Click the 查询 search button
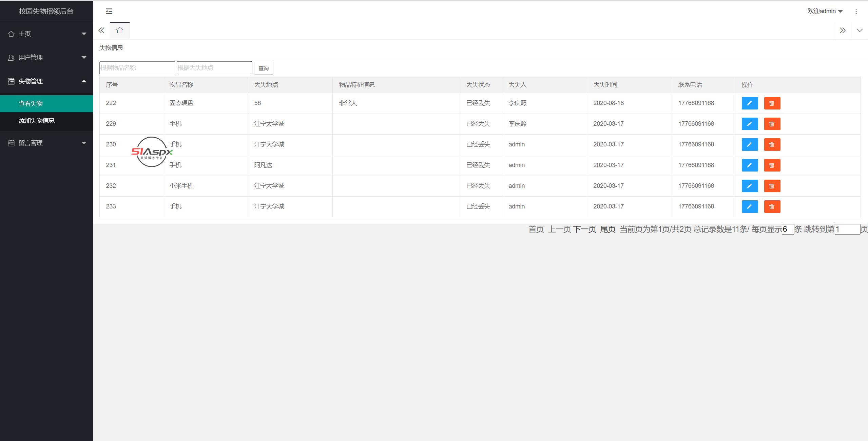The image size is (868, 441). (263, 68)
